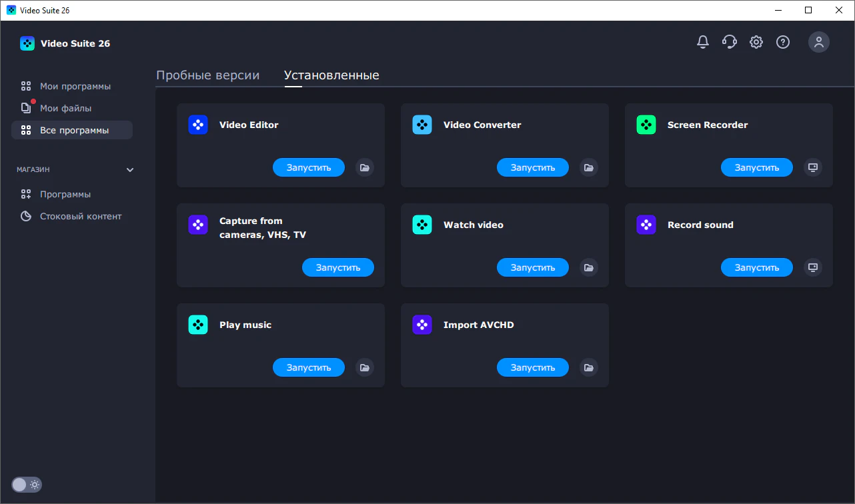Toggle the light/dark theme switch
Image resolution: width=855 pixels, height=504 pixels.
[x=27, y=485]
